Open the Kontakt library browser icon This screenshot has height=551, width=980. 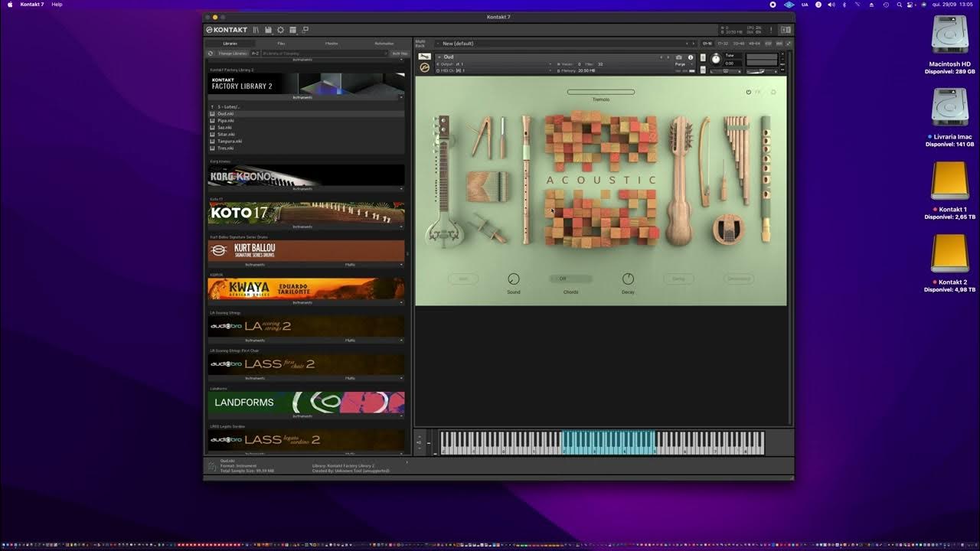256,30
